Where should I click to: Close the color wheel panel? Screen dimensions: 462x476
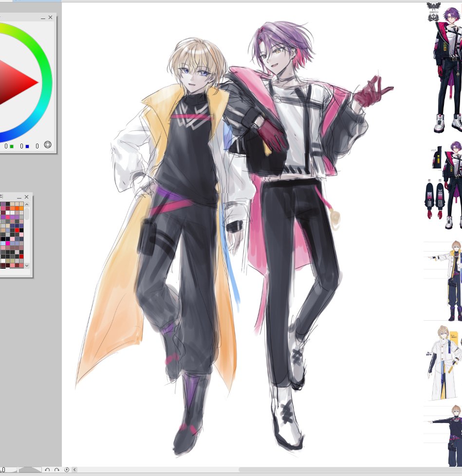51,18
